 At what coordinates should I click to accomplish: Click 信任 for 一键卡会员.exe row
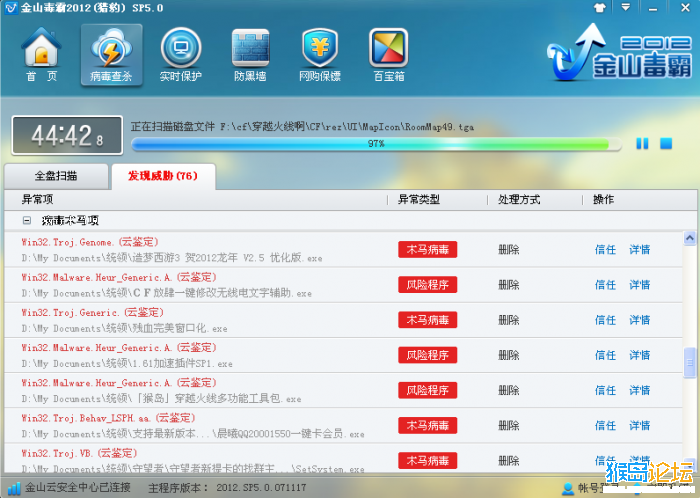pyautogui.click(x=605, y=426)
